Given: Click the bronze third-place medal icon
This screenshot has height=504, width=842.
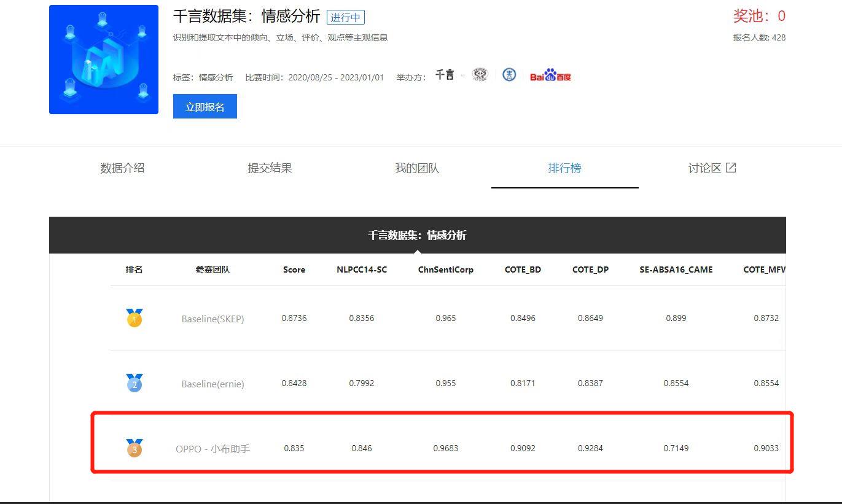Looking at the screenshot, I should pos(134,448).
